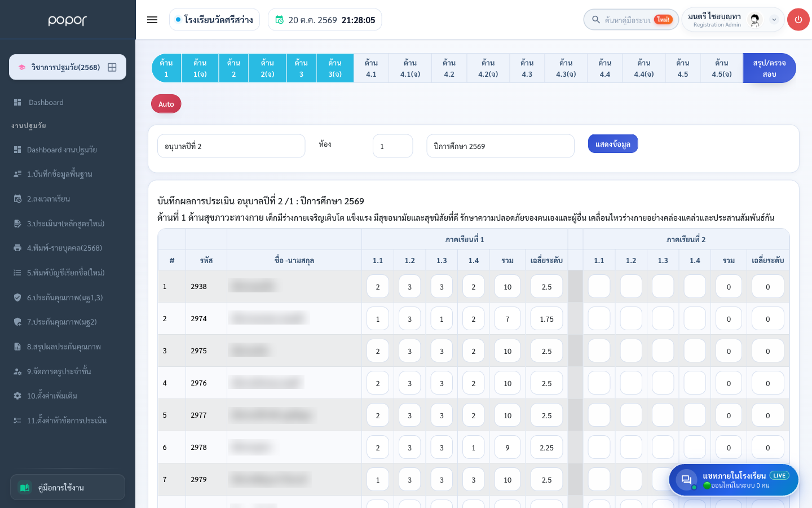Screen dimensions: 812x508
Task: Open Dashboard งานปฐมวัย in the sidebar
Action: pyautogui.click(x=62, y=150)
